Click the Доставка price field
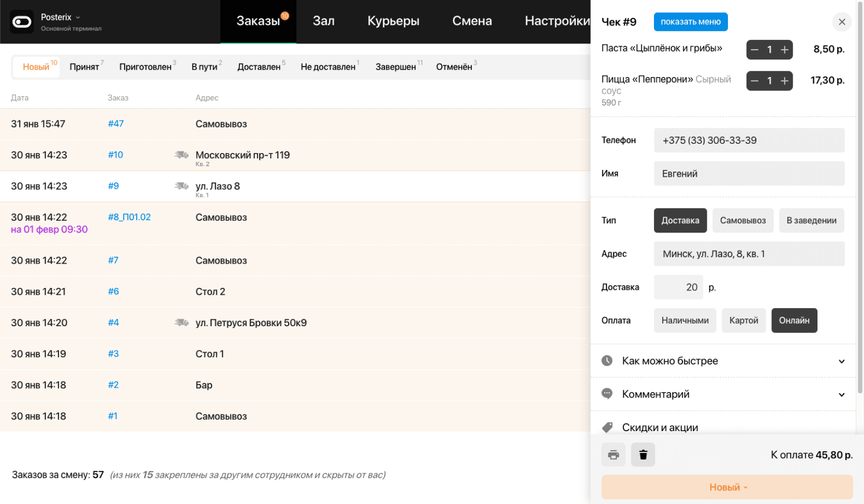Screen dimensions: 864x504 pos(678,287)
